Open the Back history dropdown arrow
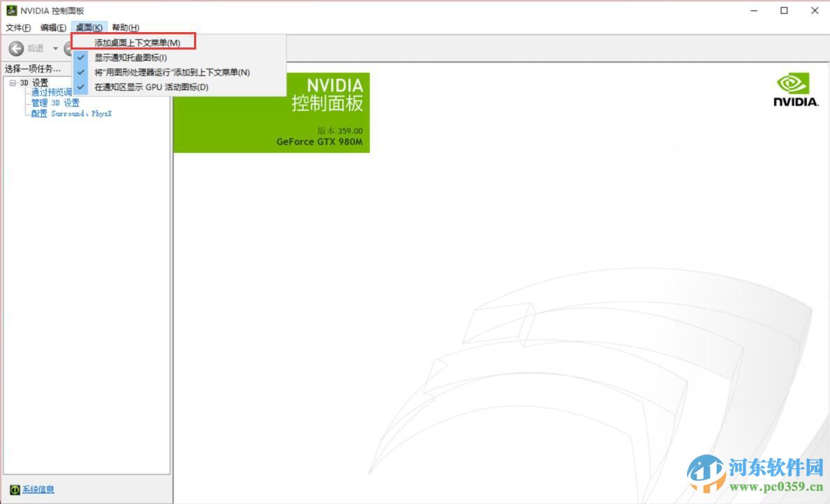This screenshot has width=830, height=504. [55, 49]
